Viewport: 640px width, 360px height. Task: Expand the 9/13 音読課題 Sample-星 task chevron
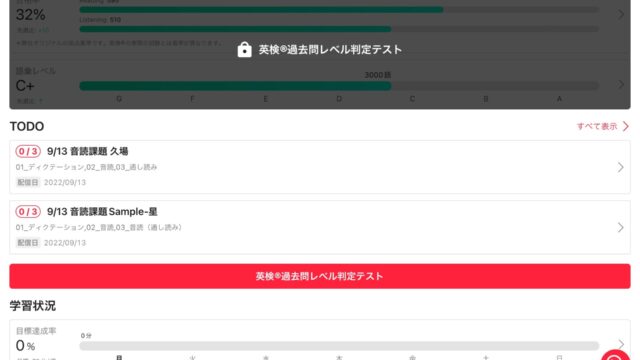point(620,227)
